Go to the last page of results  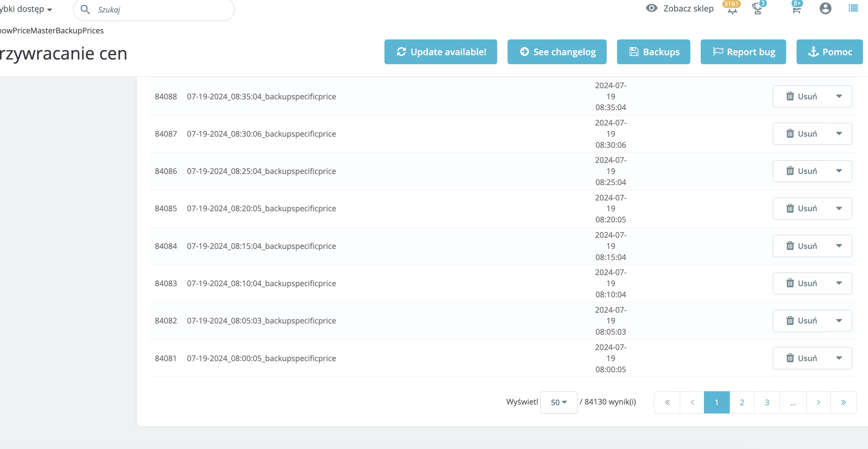(843, 402)
